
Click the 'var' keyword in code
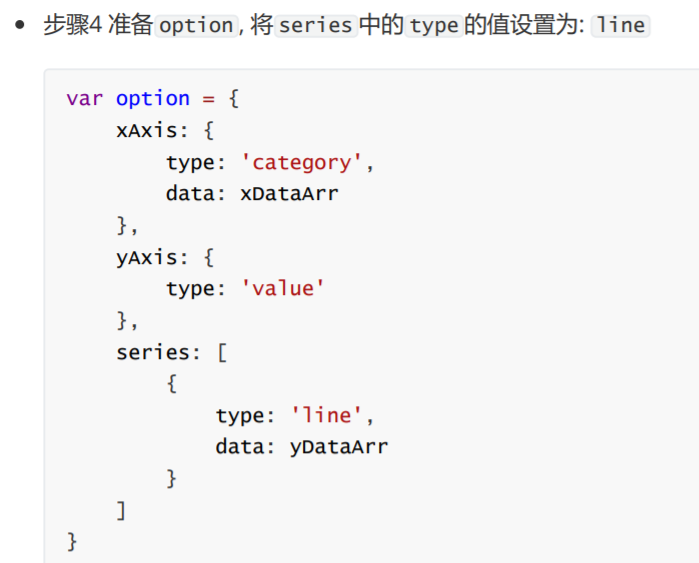(x=85, y=99)
